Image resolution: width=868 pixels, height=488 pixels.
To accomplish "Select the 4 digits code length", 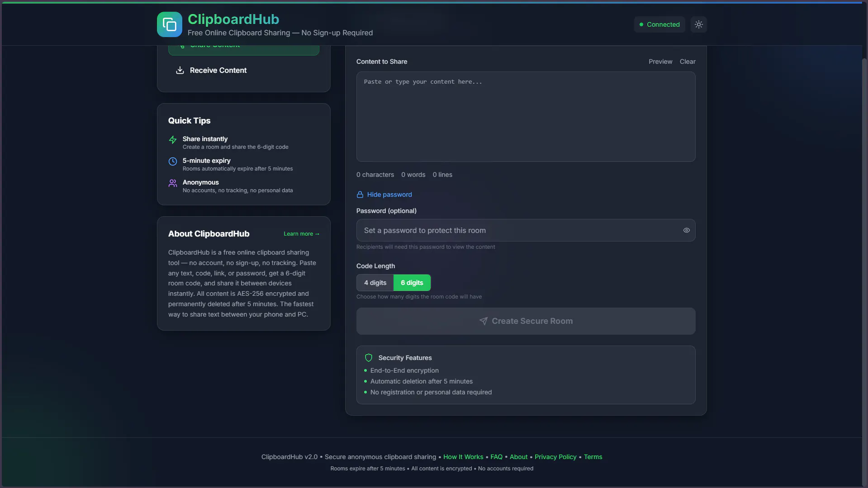I will (x=375, y=283).
